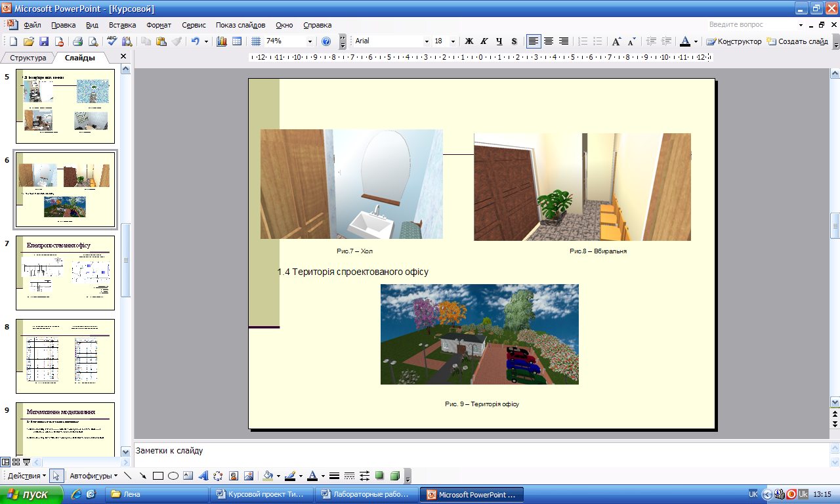The image size is (840, 504).
Task: Open an existing file via folder icon
Action: (x=29, y=41)
